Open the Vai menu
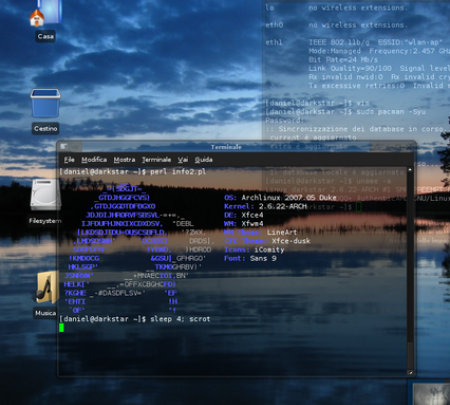 [x=183, y=160]
